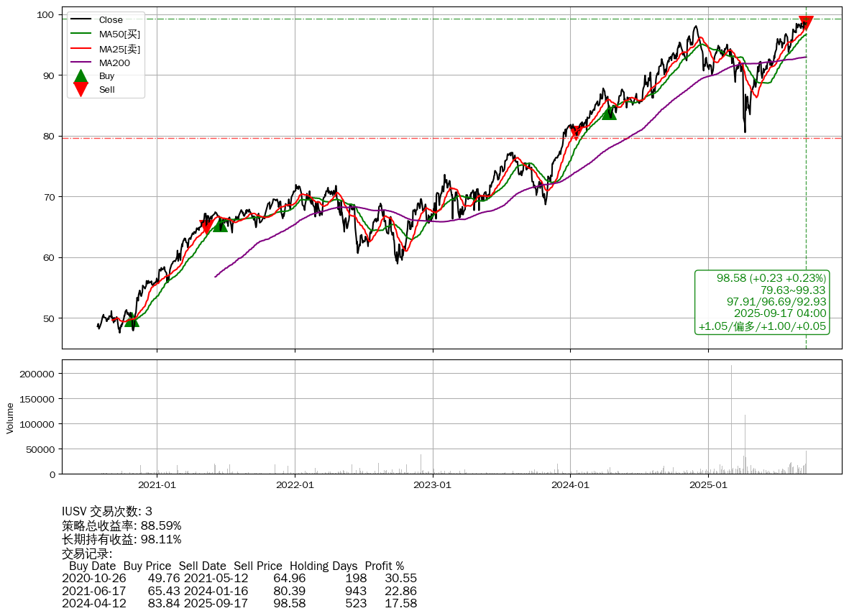849x616 pixels.
Task: Click the 2023-01 x-axis date label
Action: (x=433, y=485)
